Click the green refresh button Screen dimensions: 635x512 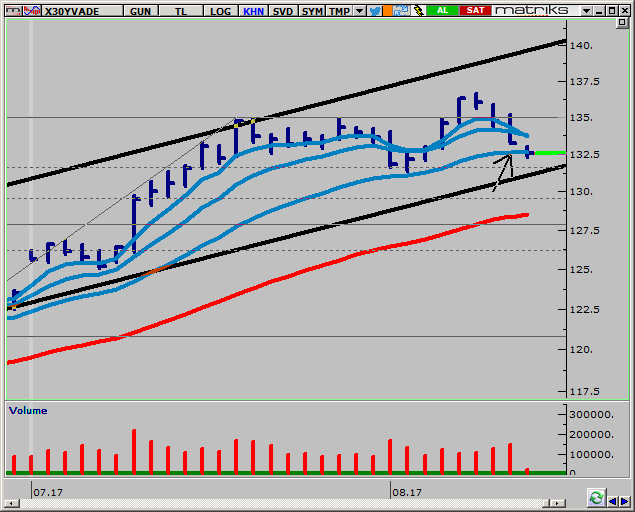coord(596,497)
